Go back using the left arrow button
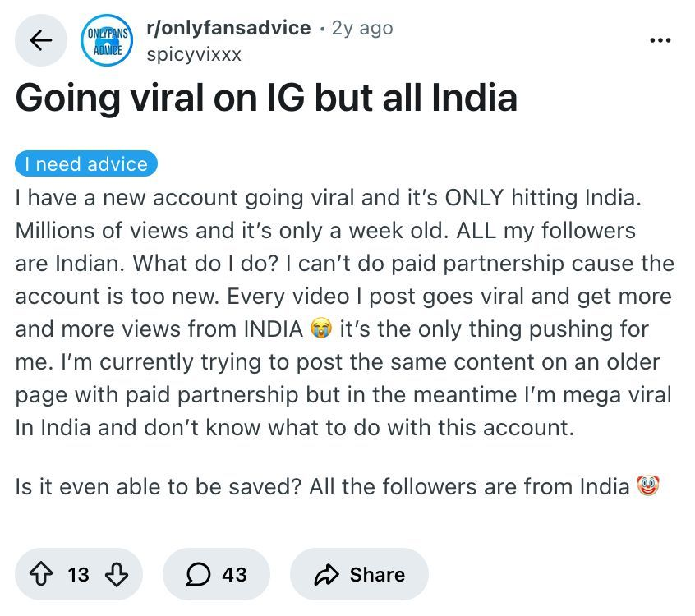Viewport: 695px width, 616px height. click(41, 40)
